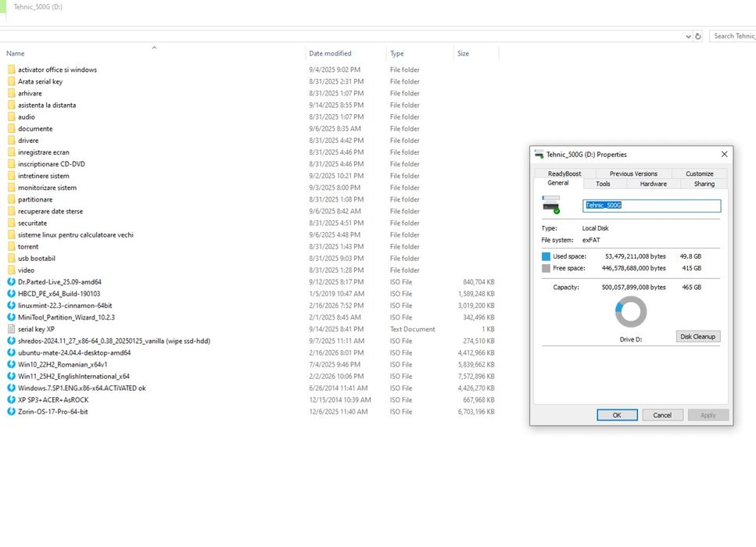Select recuperare date sterse folder name
Image resolution: width=756 pixels, height=547 pixels.
[51, 211]
